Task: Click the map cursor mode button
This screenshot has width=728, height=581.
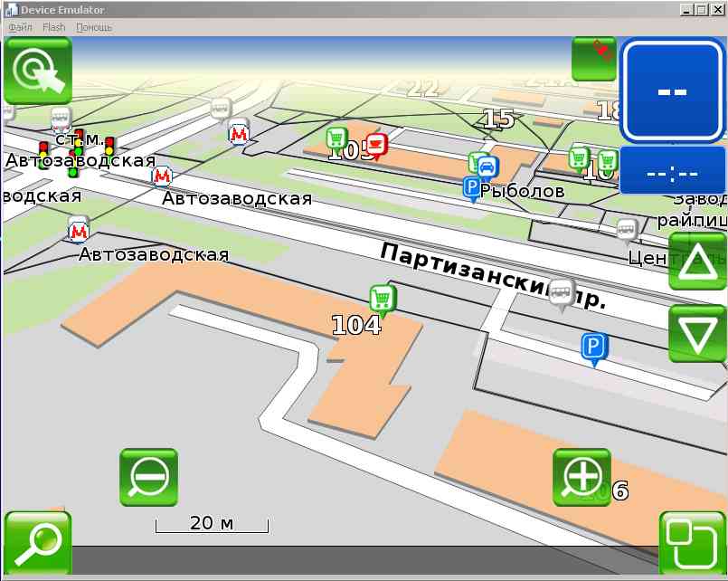Action: [x=38, y=71]
